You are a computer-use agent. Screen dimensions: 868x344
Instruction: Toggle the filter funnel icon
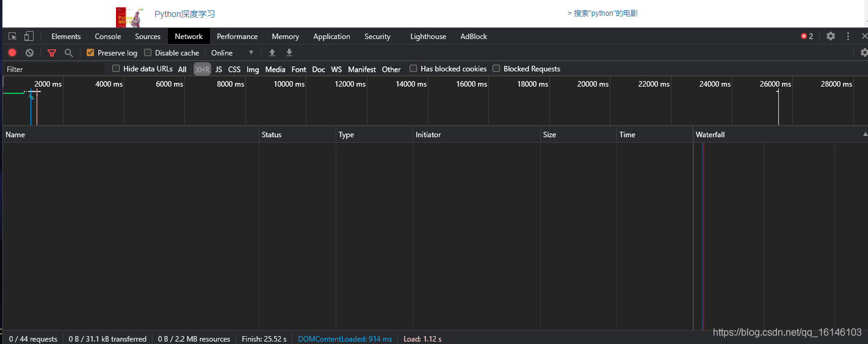pyautogui.click(x=52, y=53)
